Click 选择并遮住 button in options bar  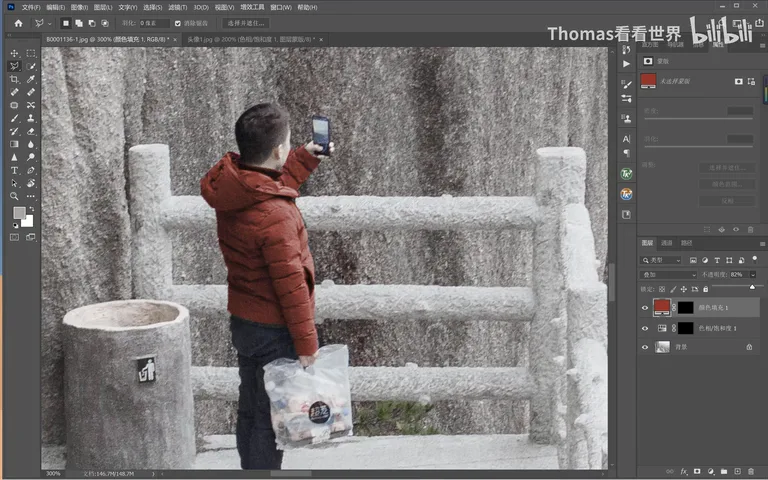(246, 23)
